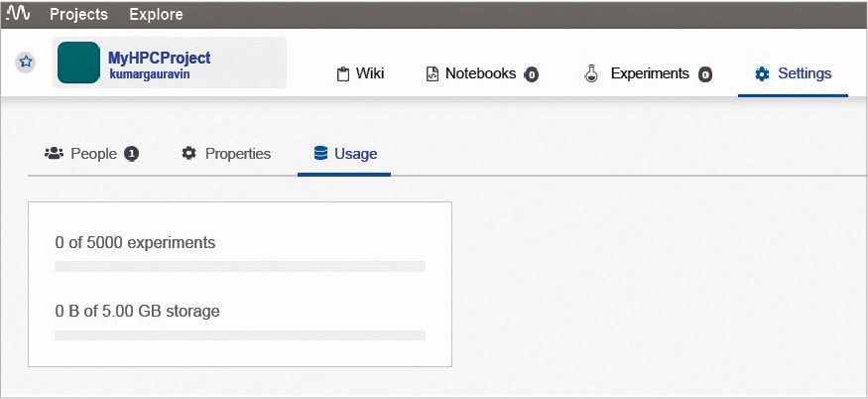Screen dimensions: 868x399
Task: Click the Wiki clipboard icon
Action: [x=343, y=74]
